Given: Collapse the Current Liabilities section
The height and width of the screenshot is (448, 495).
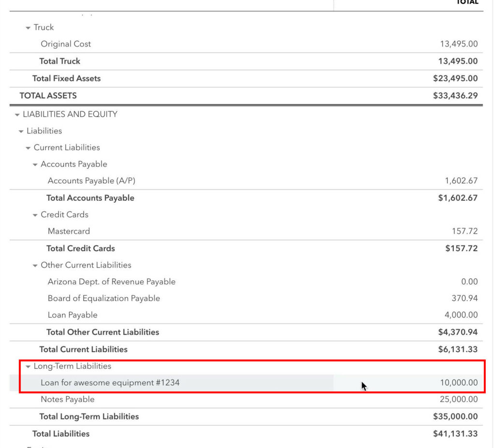Looking at the screenshot, I should coord(28,148).
